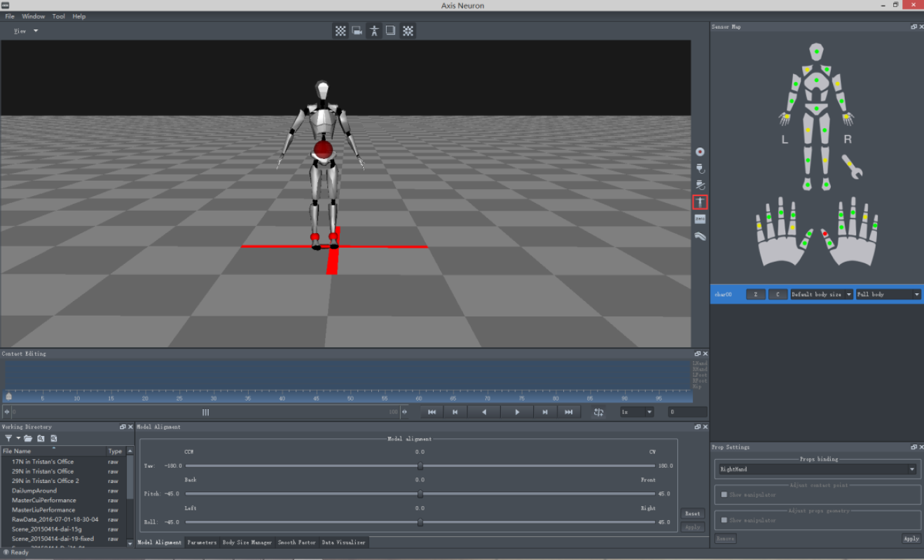Image resolution: width=924 pixels, height=560 pixels.
Task: Open the data panel icon below the calibration icon
Action: coord(699,218)
